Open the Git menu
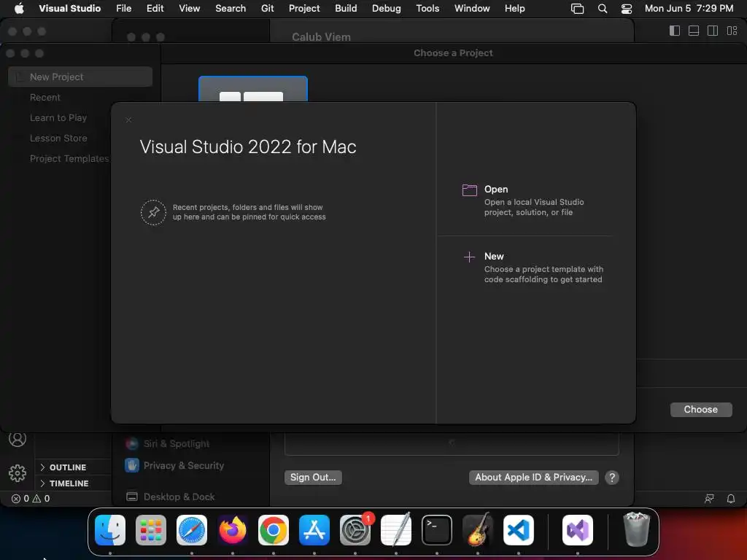 tap(267, 9)
